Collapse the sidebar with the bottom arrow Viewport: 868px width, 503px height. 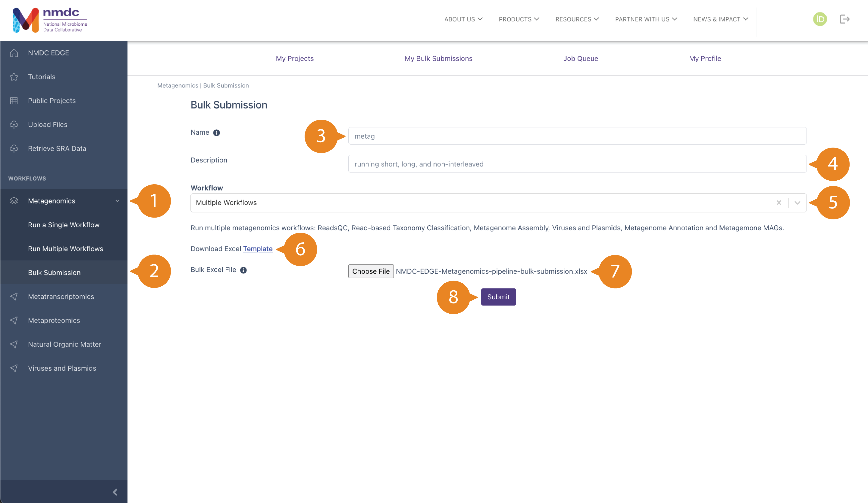115,492
